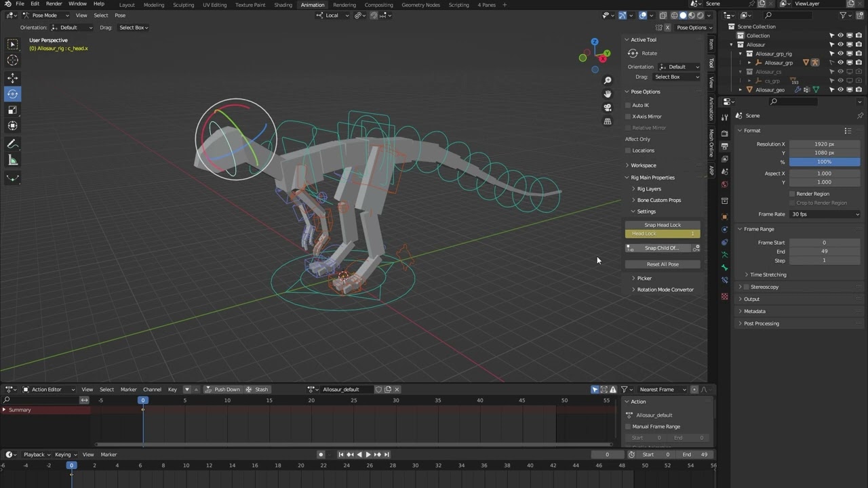
Task: Click Jump to Start playback button
Action: [x=341, y=454]
